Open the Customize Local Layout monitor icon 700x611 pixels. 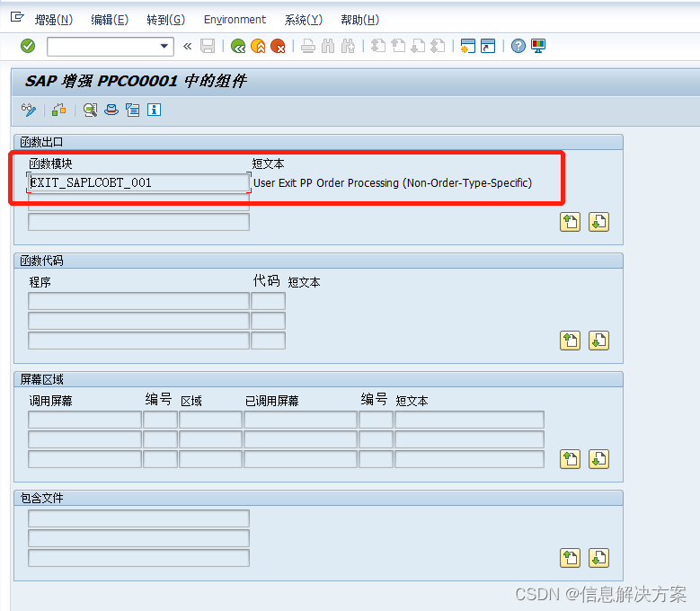[x=538, y=46]
